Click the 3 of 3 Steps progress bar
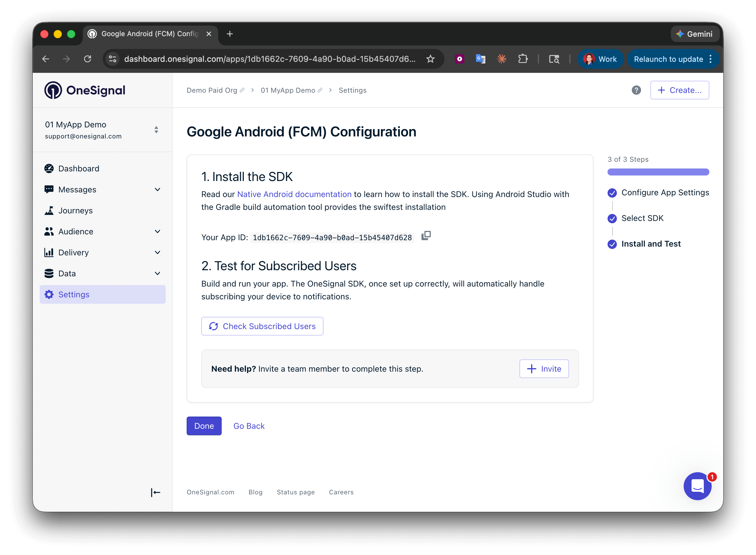The image size is (756, 555). pyautogui.click(x=658, y=172)
